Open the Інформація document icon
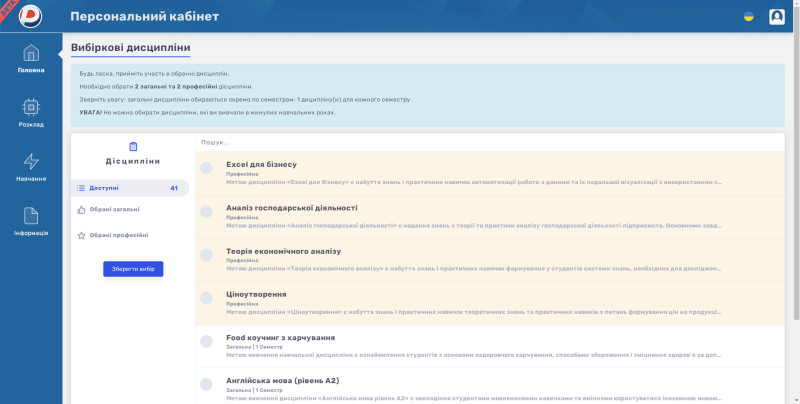 click(31, 216)
